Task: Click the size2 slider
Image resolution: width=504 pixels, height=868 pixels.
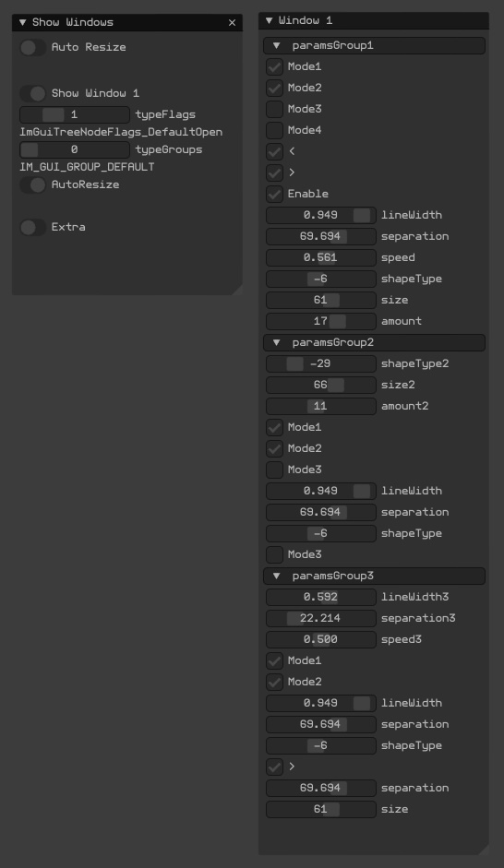Action: [321, 386]
